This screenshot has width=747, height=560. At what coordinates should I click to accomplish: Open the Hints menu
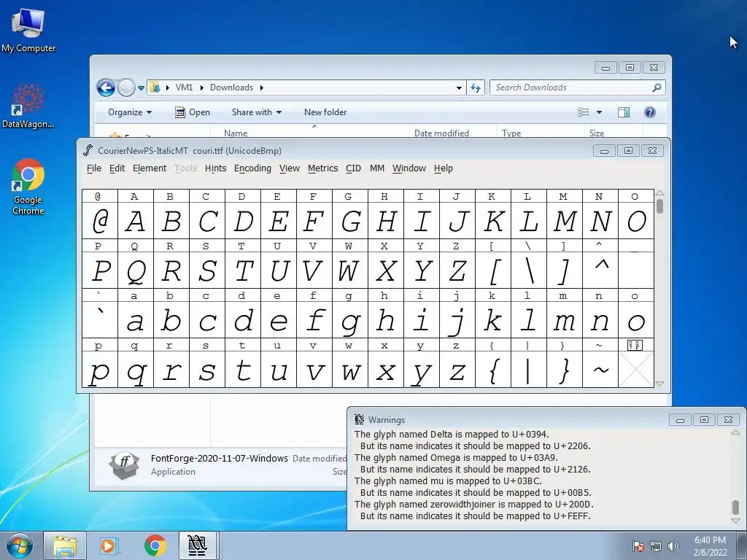[x=215, y=168]
